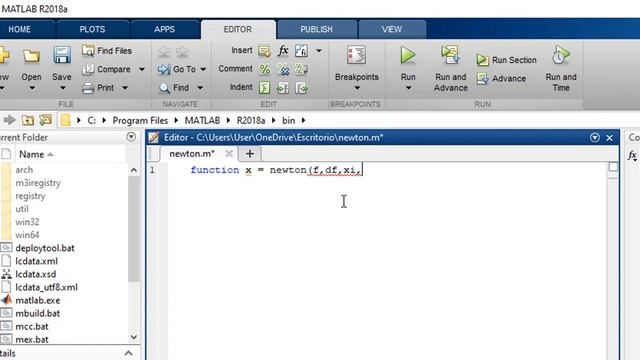Click the Advance button
The width and height of the screenshot is (640, 360).
[501, 78]
